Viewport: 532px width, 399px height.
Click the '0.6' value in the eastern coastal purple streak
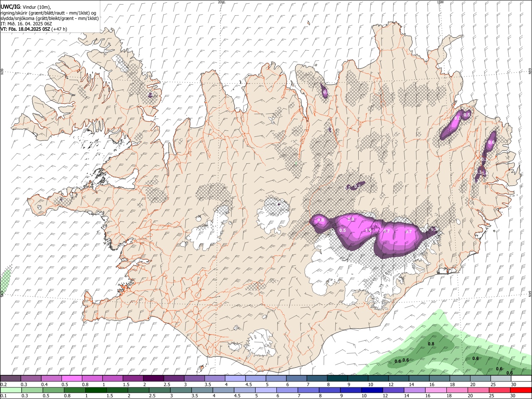click(x=491, y=142)
